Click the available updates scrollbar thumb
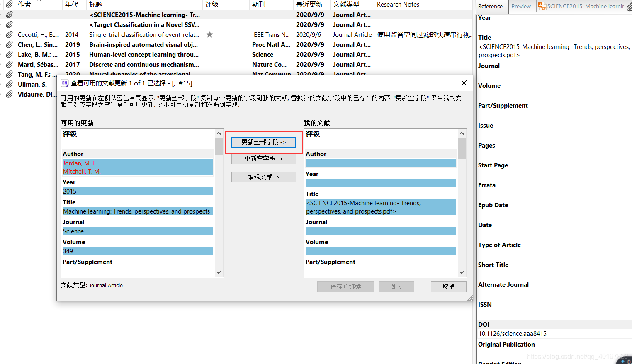The height and width of the screenshot is (364, 632). 219,146
